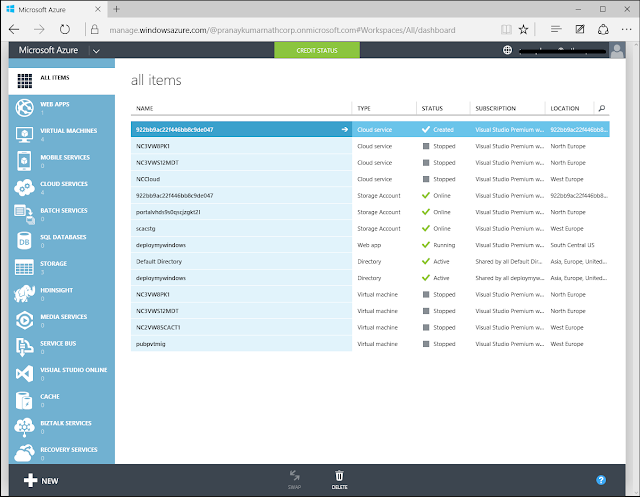
Task: Click the New button
Action: click(41, 481)
